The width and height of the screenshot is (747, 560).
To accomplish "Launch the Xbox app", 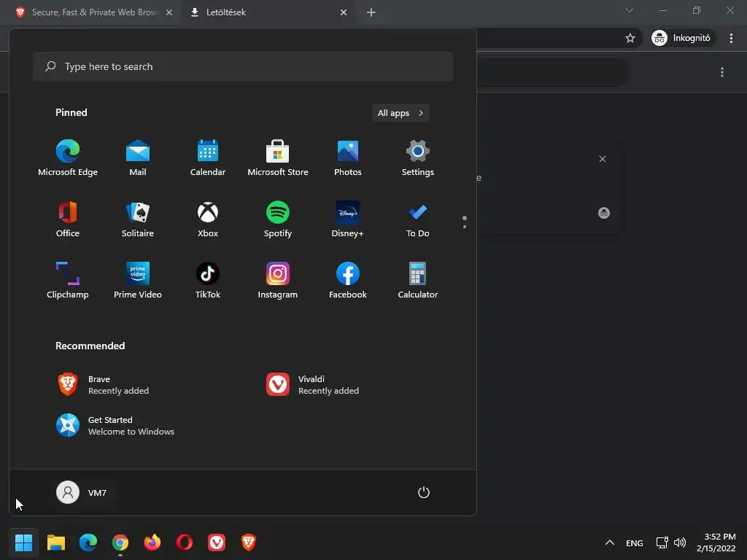I will coord(208,219).
